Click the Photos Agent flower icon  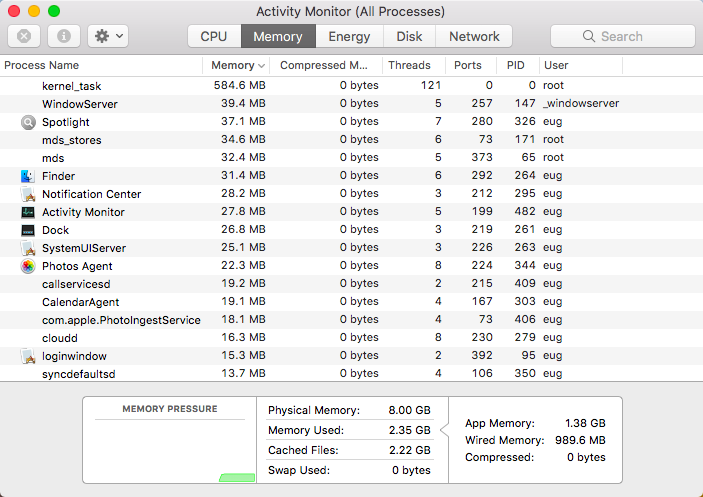point(28,266)
